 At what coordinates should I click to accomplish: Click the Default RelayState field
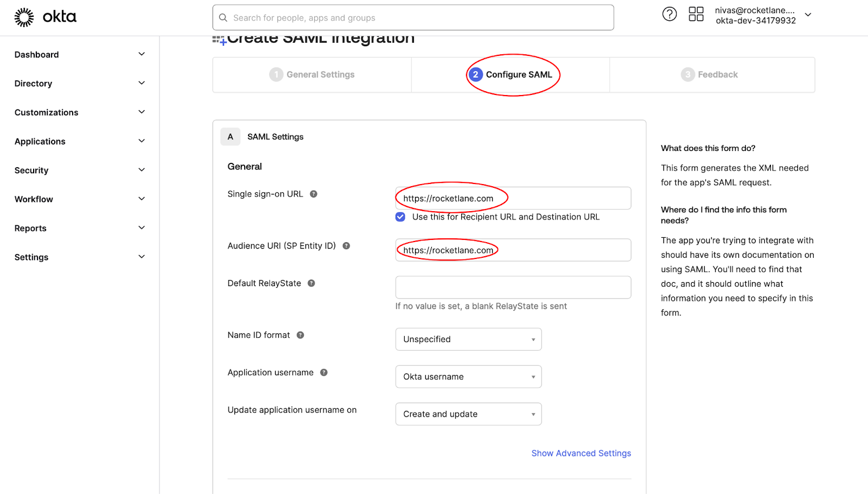tap(513, 287)
